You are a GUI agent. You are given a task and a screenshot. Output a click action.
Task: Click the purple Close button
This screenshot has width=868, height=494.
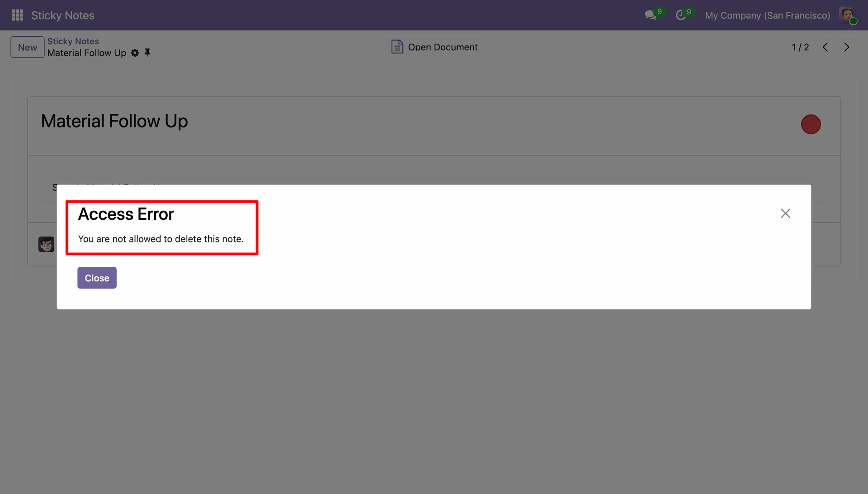coord(97,278)
